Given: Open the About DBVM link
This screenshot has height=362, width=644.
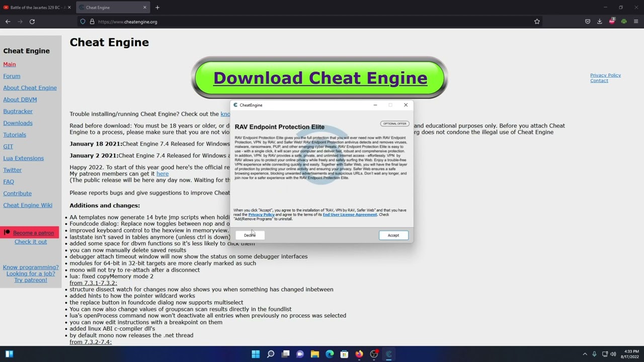Looking at the screenshot, I should (x=20, y=100).
